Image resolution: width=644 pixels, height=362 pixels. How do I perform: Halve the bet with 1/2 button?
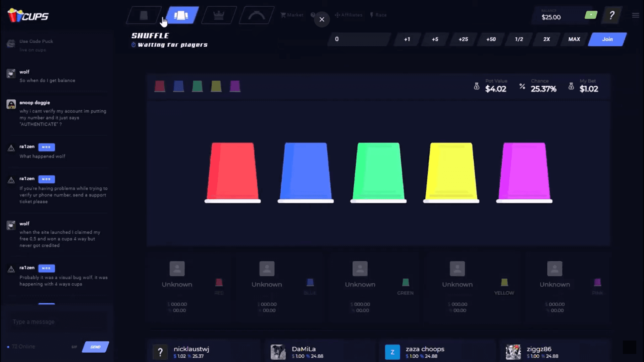[x=519, y=39]
